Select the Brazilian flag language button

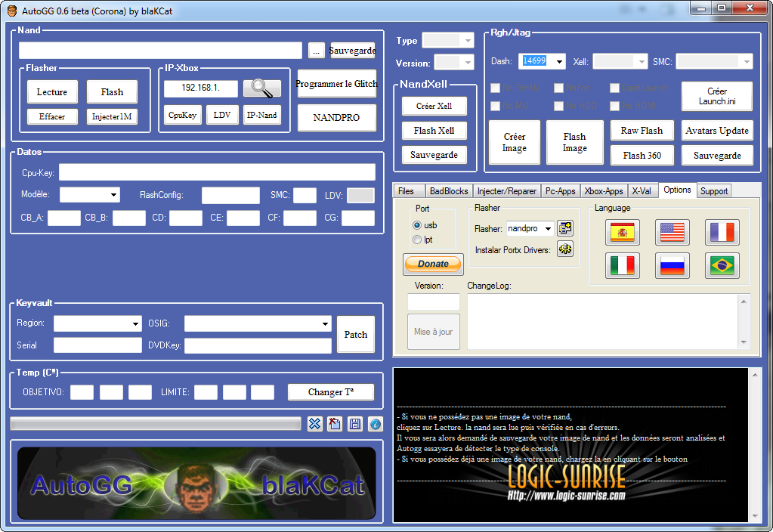tap(722, 265)
